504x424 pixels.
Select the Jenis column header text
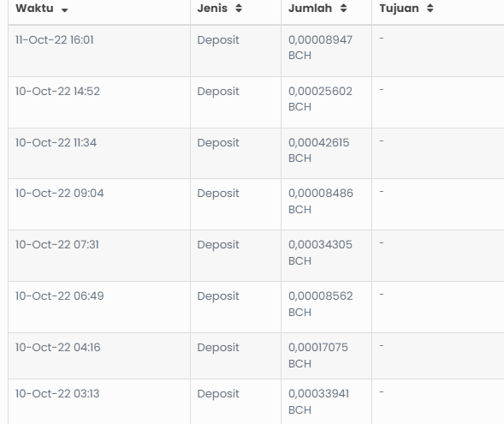pyautogui.click(x=212, y=8)
